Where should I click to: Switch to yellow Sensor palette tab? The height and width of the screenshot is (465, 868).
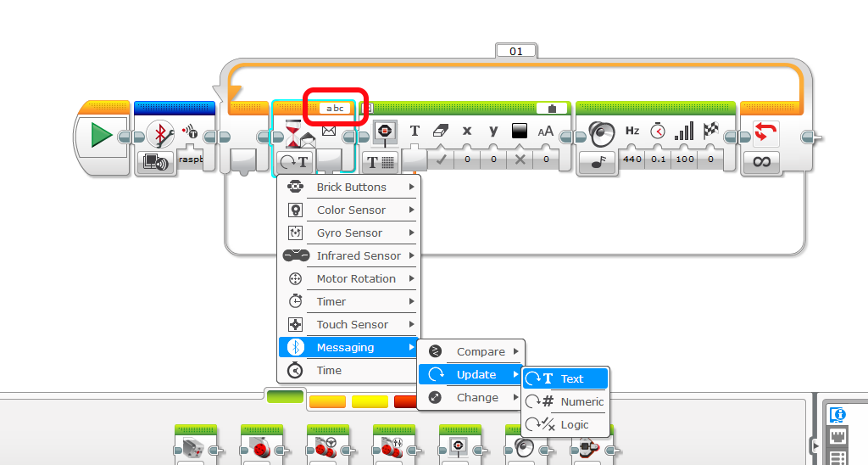click(370, 401)
